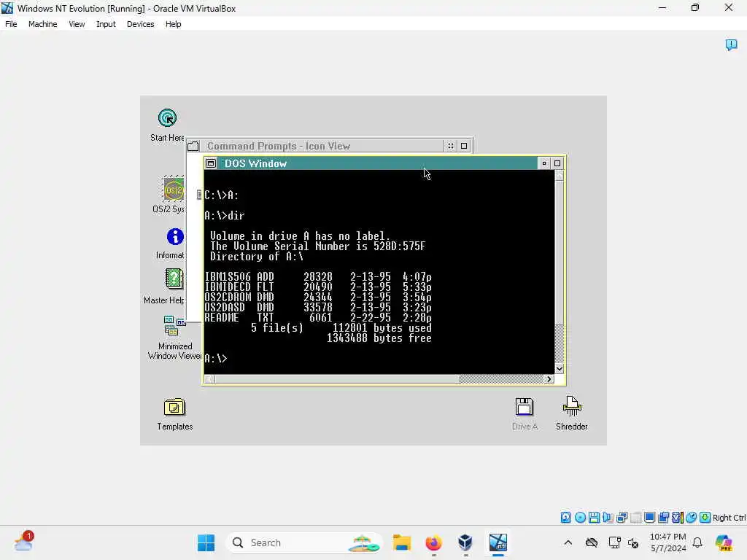747x560 pixels.
Task: Open the OS/2 System folder icon
Action: tap(174, 190)
